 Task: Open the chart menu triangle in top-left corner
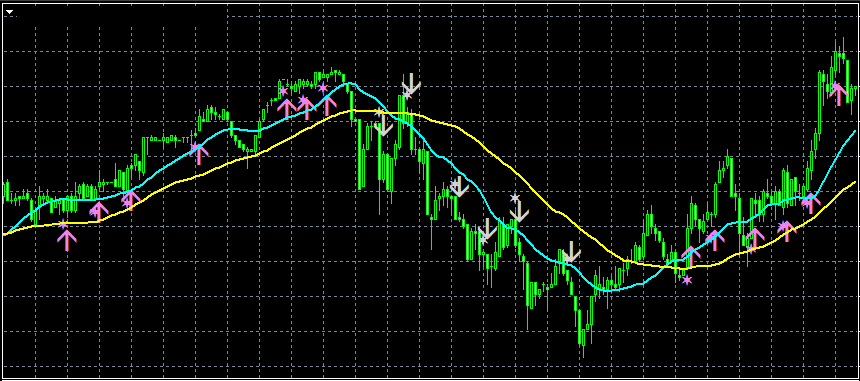point(9,12)
